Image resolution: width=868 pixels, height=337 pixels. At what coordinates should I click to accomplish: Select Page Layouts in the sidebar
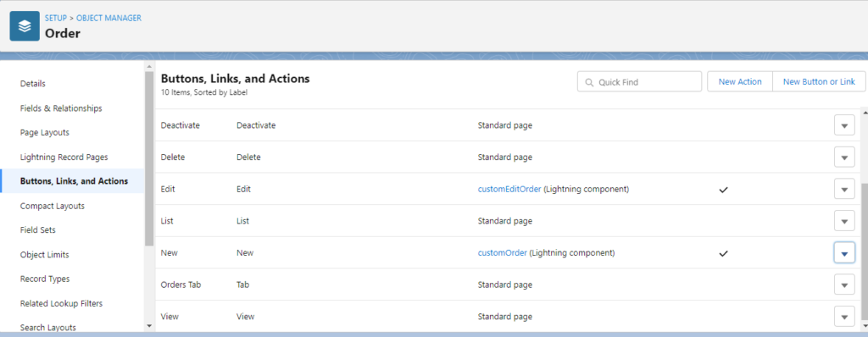(44, 133)
